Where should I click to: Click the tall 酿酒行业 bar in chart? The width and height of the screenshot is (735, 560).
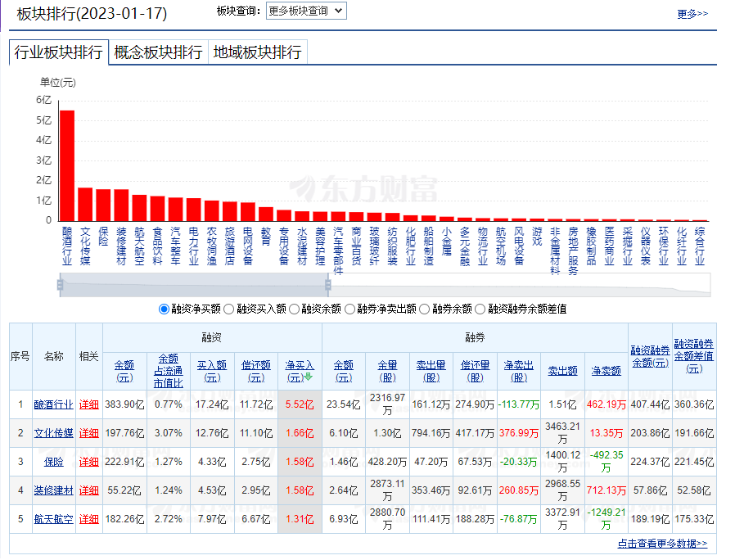pyautogui.click(x=67, y=164)
